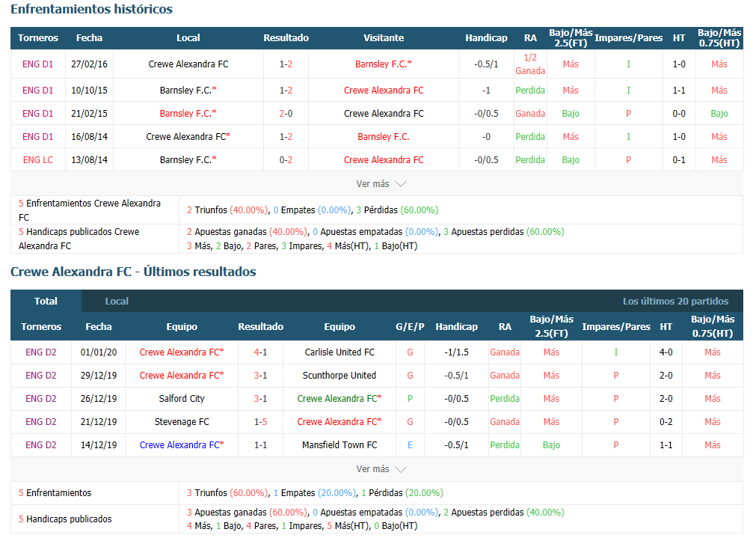Select the 'E' draw indicator on 14/12/19 row
The width and height of the screenshot is (756, 538).
[x=410, y=445]
